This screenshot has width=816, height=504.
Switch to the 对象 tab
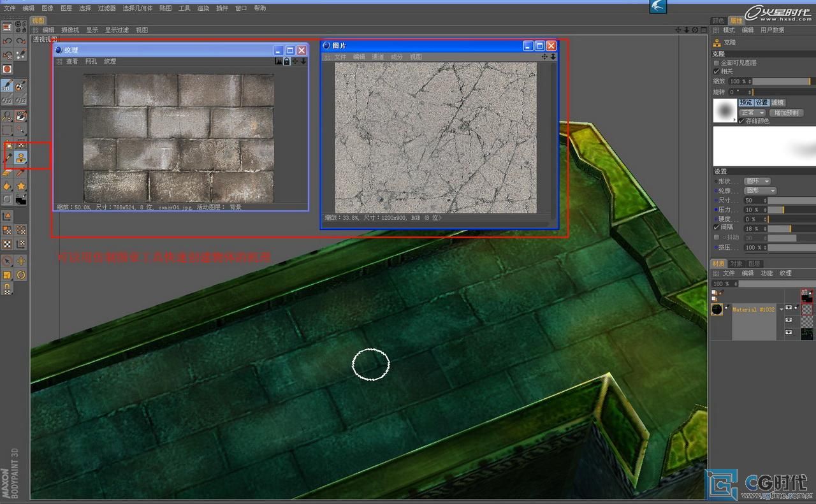pyautogui.click(x=736, y=264)
